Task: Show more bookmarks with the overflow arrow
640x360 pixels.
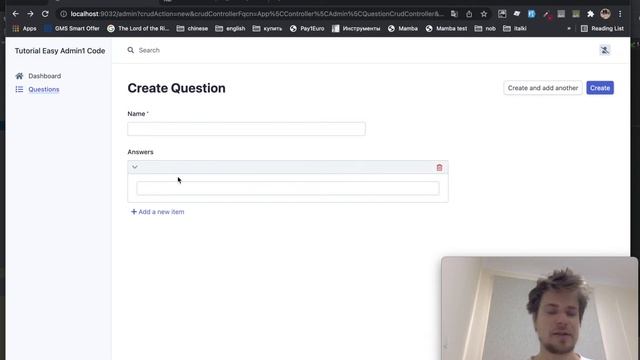Action: tap(569, 29)
